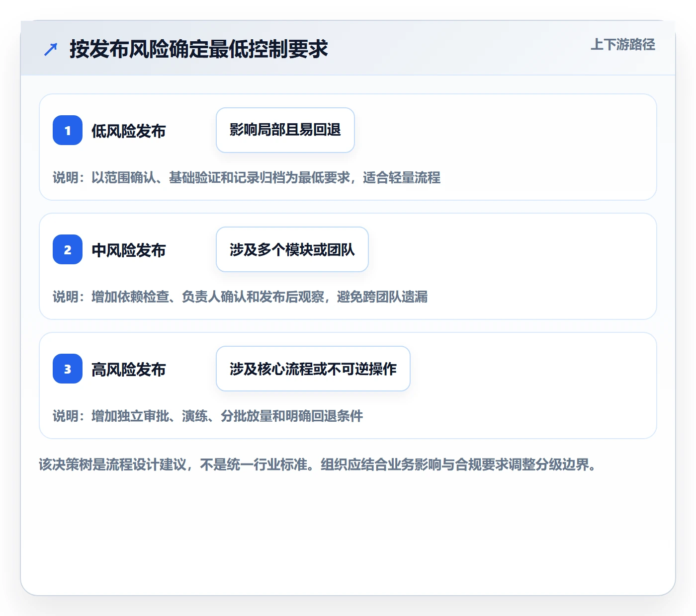
Task: Click the number 3 step badge
Action: coord(68,369)
